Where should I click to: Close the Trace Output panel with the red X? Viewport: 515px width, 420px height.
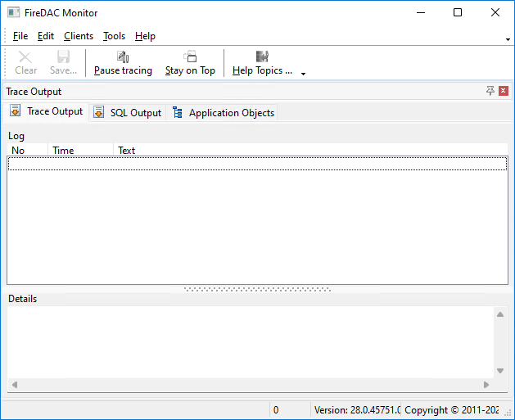[504, 91]
